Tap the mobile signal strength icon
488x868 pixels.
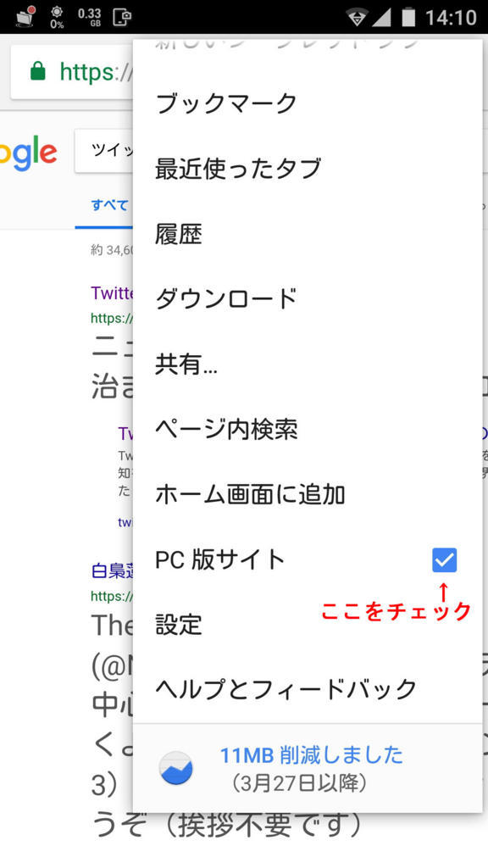381,17
